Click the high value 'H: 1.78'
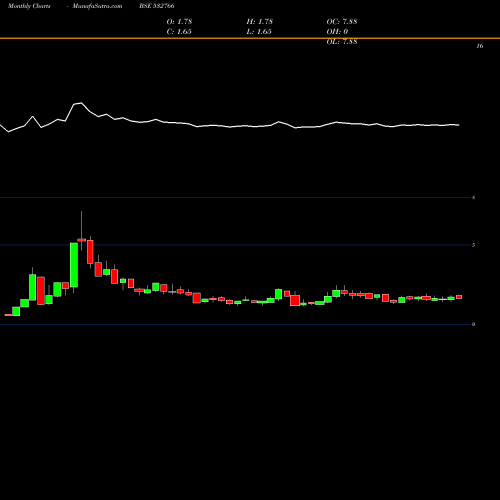Screen dimensions: 500x500 [260, 21]
